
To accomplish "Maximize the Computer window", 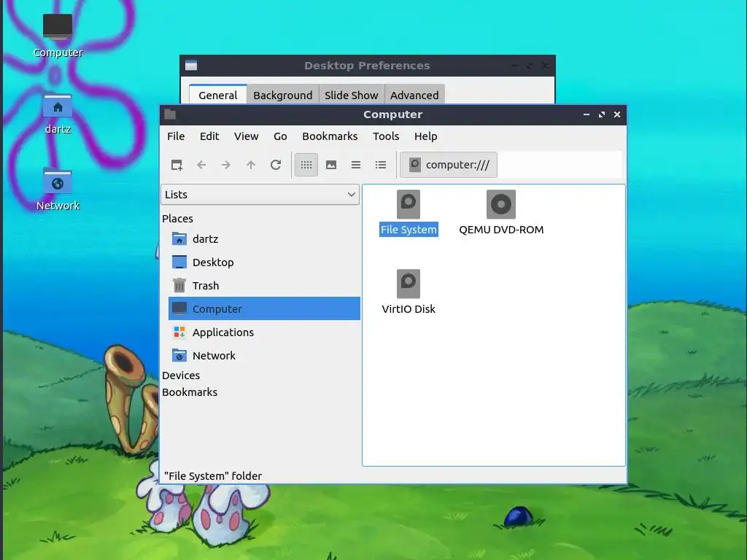I will click(x=602, y=114).
